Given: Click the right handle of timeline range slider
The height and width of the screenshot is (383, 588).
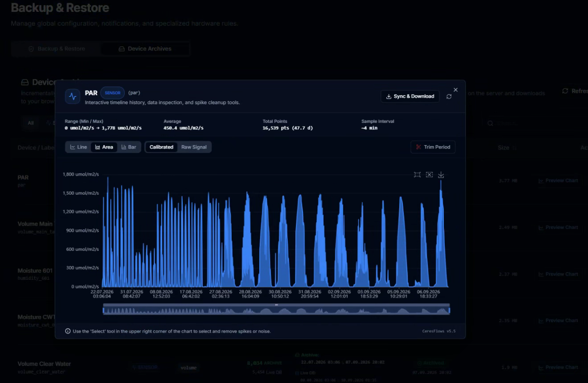Looking at the screenshot, I should pyautogui.click(x=450, y=311).
